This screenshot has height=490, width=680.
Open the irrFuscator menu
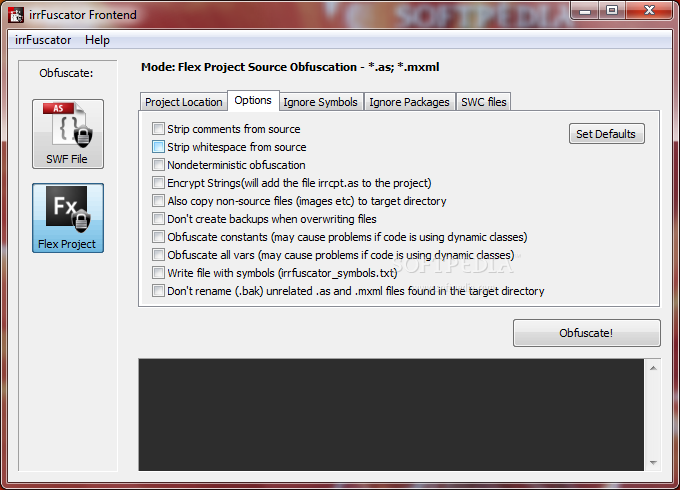43,40
